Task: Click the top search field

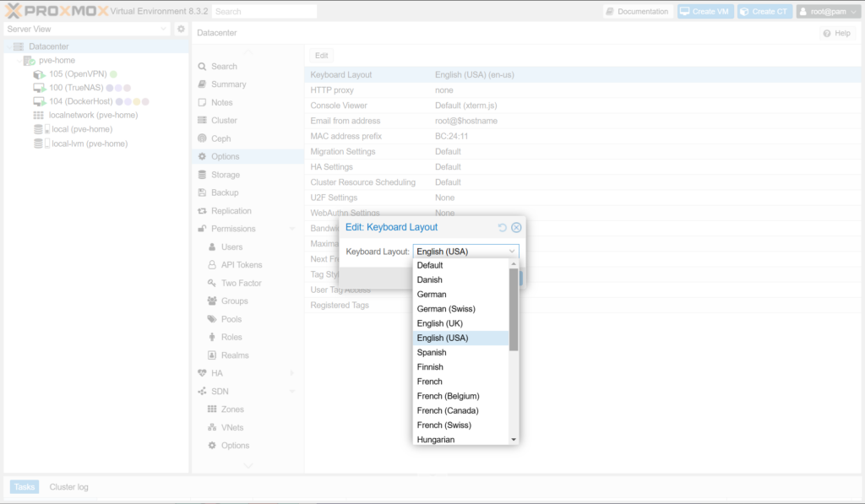Action: tap(264, 12)
